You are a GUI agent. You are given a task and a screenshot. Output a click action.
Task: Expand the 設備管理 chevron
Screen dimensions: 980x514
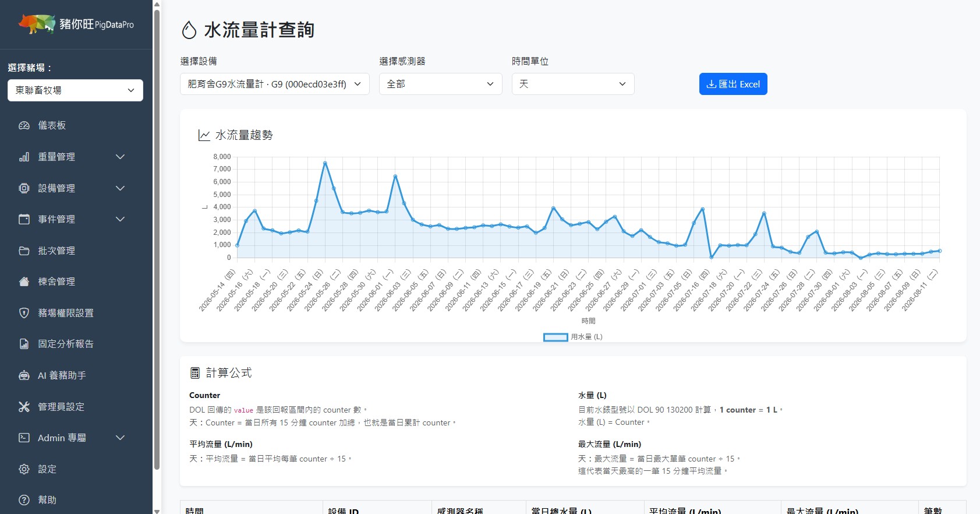tap(120, 188)
